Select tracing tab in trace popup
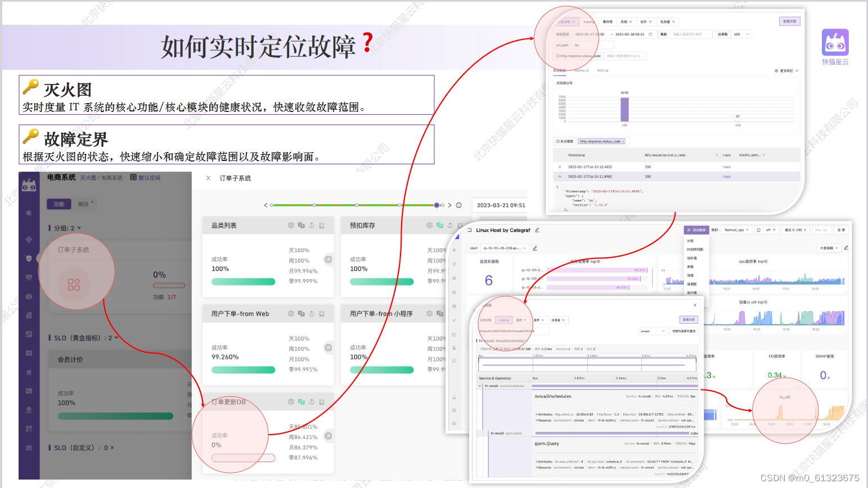Viewport: 868px width, 488px height. click(503, 320)
